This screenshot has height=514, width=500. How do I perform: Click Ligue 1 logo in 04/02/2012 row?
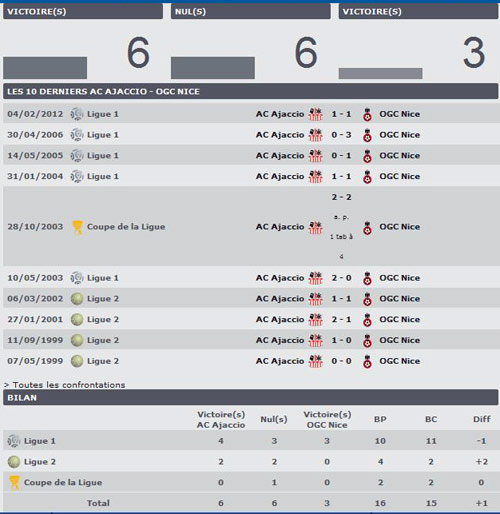[x=77, y=114]
